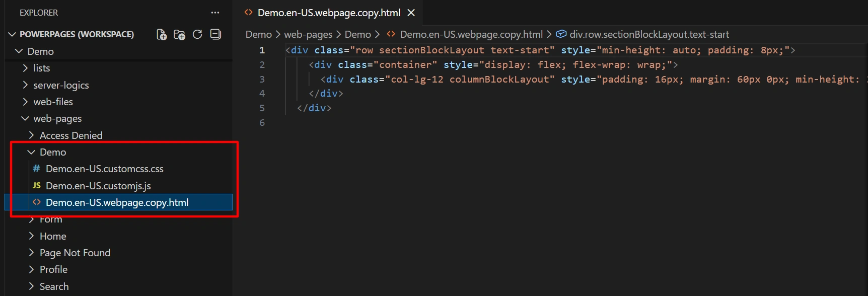The width and height of the screenshot is (868, 296).
Task: Click line number 6 in the gutter
Action: click(x=262, y=122)
